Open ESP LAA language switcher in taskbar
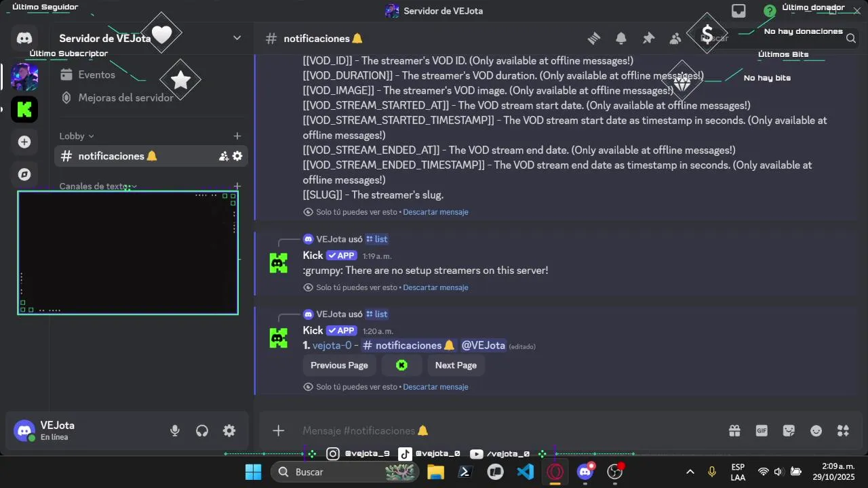Image resolution: width=868 pixels, height=488 pixels. (x=738, y=472)
